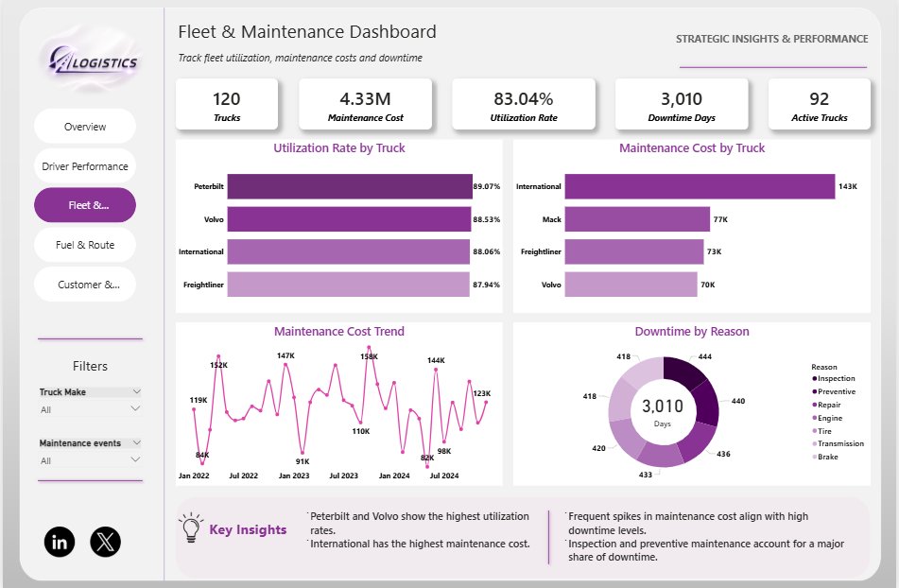
Task: Click the Jul 2023 axis label
Action: coord(343,476)
